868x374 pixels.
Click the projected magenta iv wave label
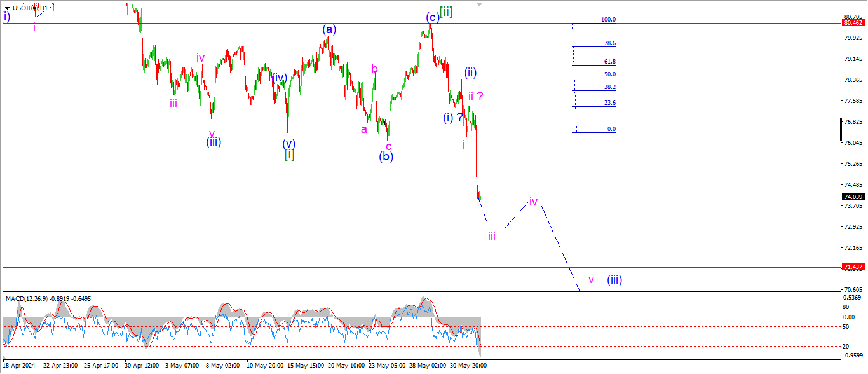(x=533, y=202)
